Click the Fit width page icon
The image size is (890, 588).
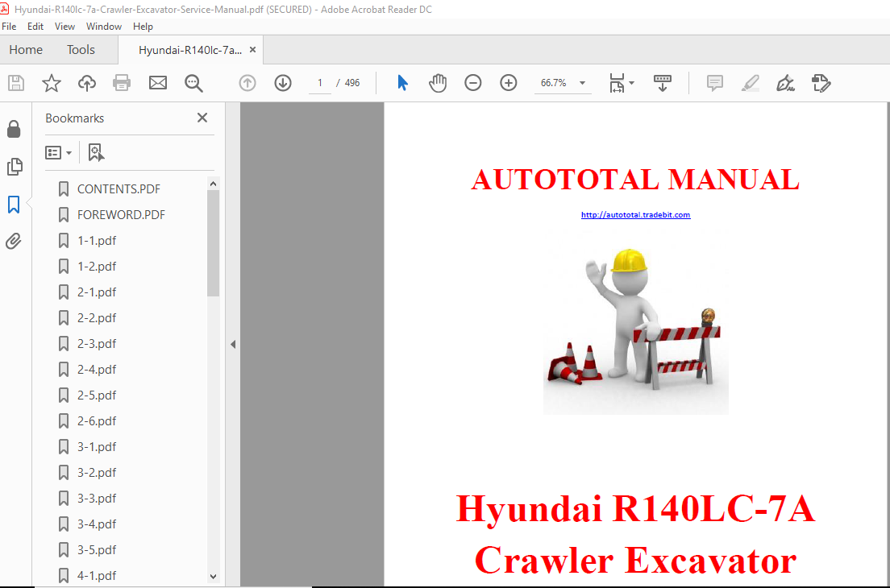[617, 83]
